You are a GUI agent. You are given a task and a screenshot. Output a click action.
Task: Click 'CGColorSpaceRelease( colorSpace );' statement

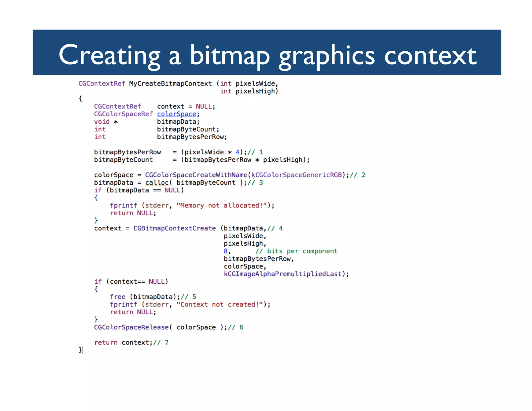161,327
